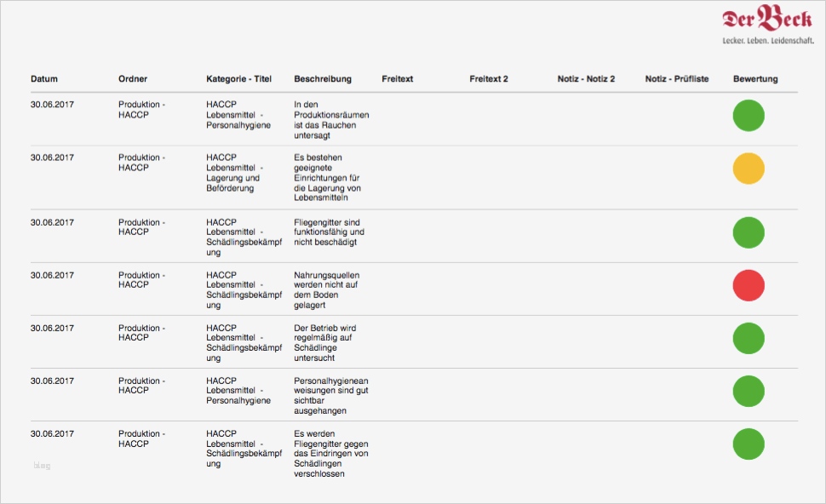Viewport: 826px width, 504px height.
Task: Click the Bewertung column header
Action: (755, 79)
